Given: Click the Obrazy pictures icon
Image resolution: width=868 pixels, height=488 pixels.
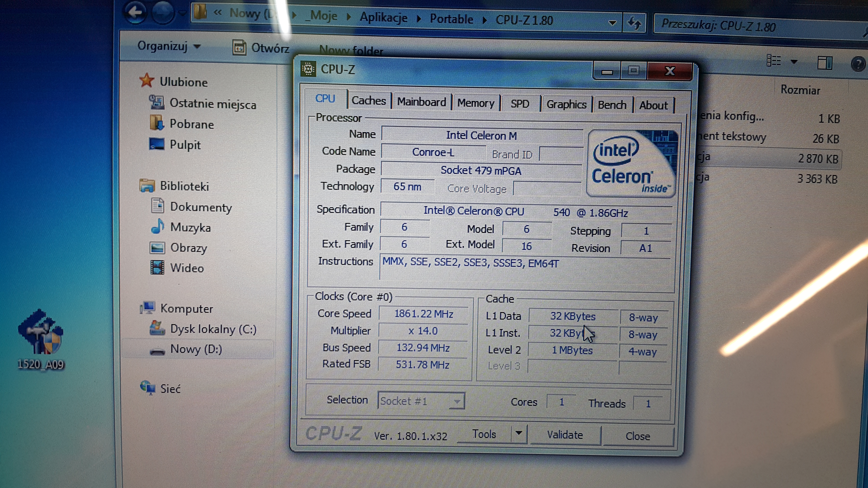Looking at the screenshot, I should 157,248.
